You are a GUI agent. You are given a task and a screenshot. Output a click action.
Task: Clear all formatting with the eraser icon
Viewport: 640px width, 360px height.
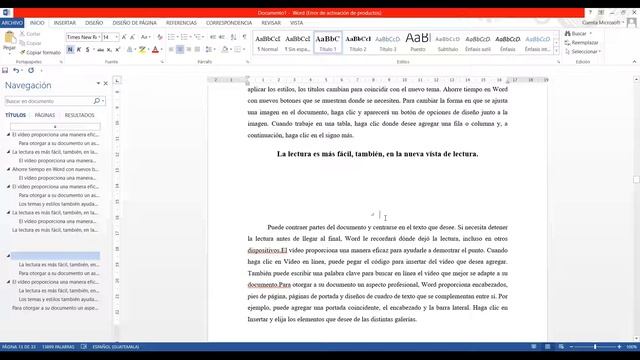click(x=160, y=37)
